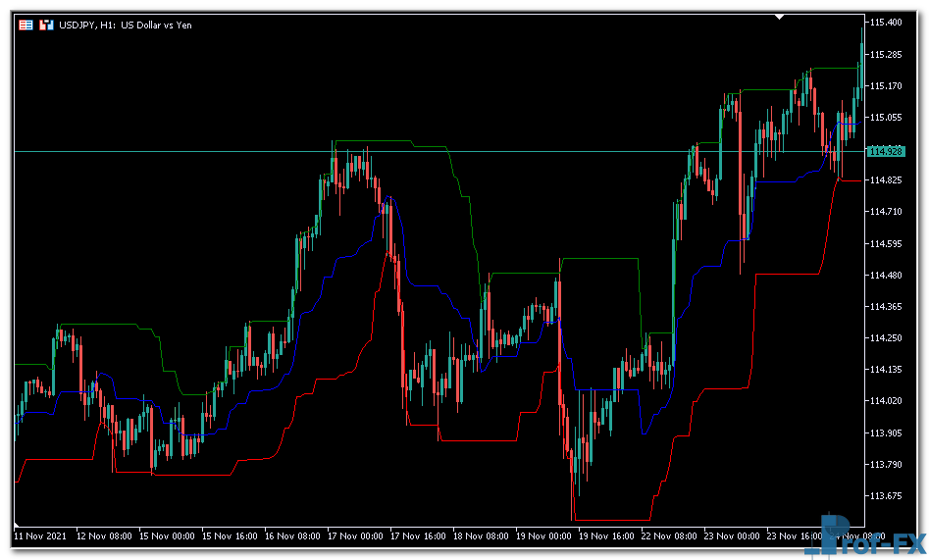Viewport: 929px width, 560px height.
Task: Click the 19 Nov 16:00 time label
Action: [608, 536]
